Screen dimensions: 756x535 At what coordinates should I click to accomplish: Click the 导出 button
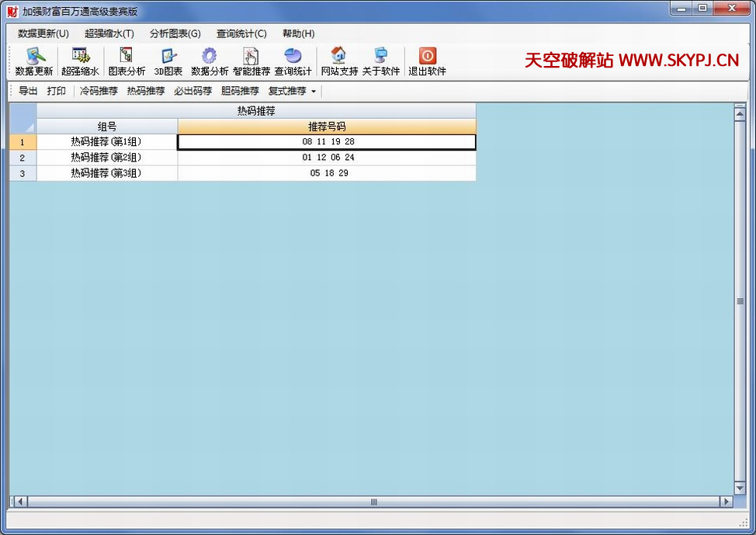[x=28, y=91]
